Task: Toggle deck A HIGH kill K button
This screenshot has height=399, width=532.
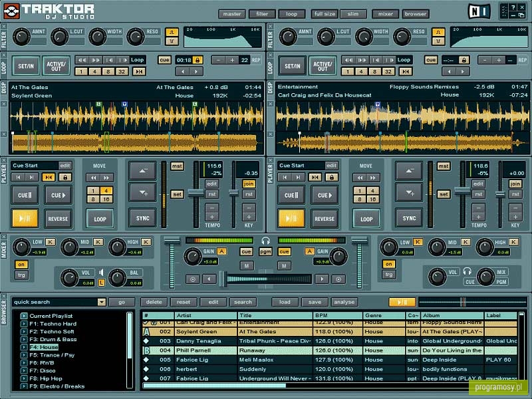Action: coord(146,242)
